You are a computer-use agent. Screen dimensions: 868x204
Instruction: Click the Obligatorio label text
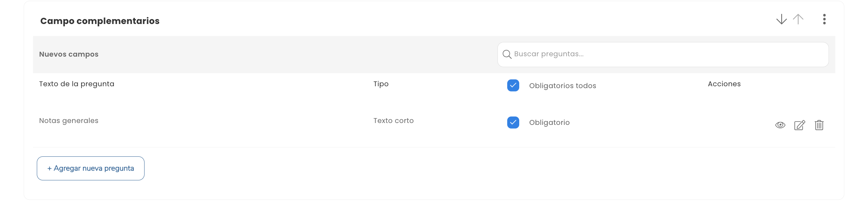pyautogui.click(x=549, y=122)
